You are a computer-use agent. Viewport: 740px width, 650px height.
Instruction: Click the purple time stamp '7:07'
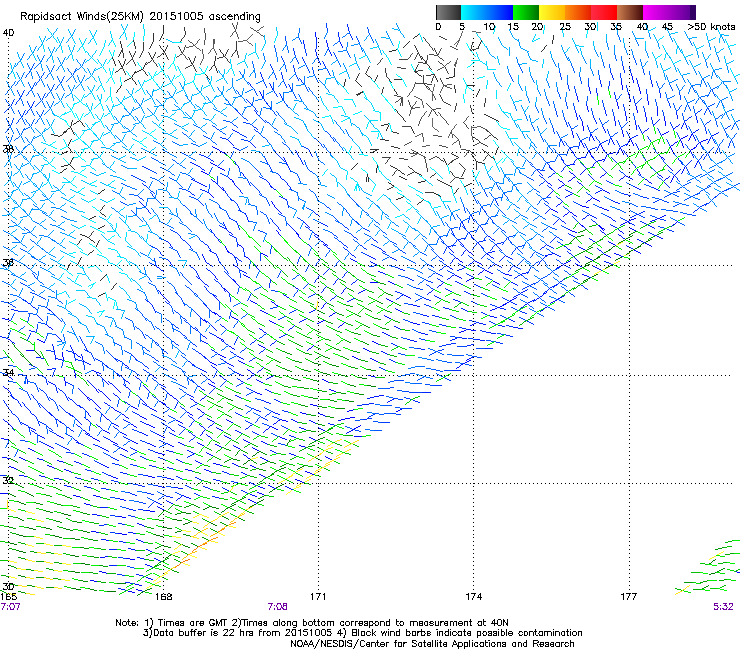tap(10, 606)
